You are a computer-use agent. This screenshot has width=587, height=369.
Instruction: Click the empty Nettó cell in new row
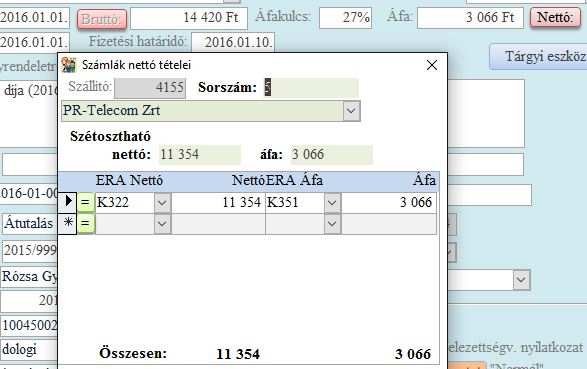click(x=218, y=224)
